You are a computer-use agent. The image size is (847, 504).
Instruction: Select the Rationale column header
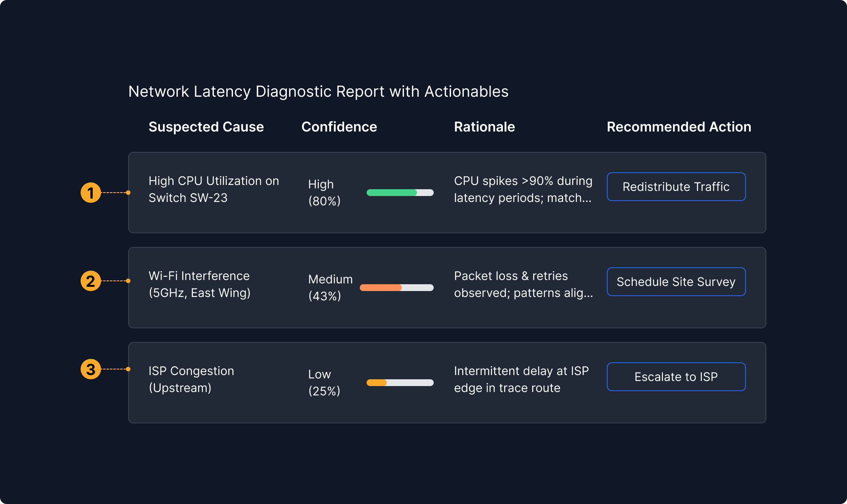484,127
